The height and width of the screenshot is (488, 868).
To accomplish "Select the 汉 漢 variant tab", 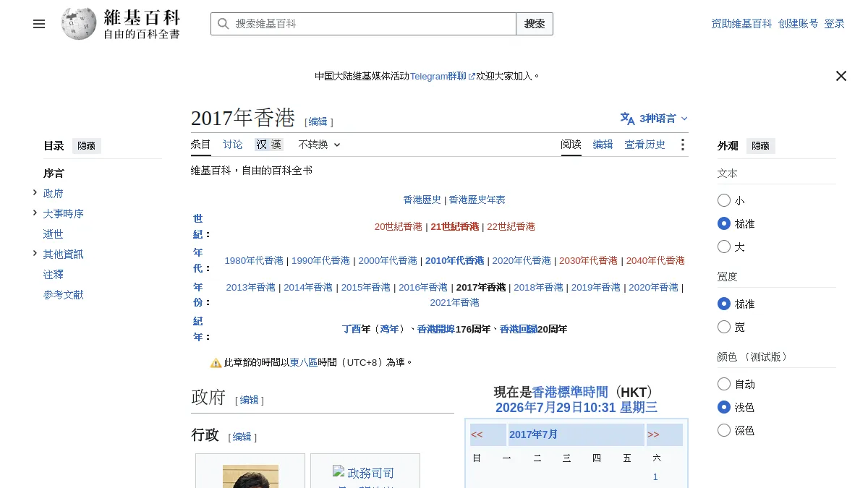I will point(268,145).
